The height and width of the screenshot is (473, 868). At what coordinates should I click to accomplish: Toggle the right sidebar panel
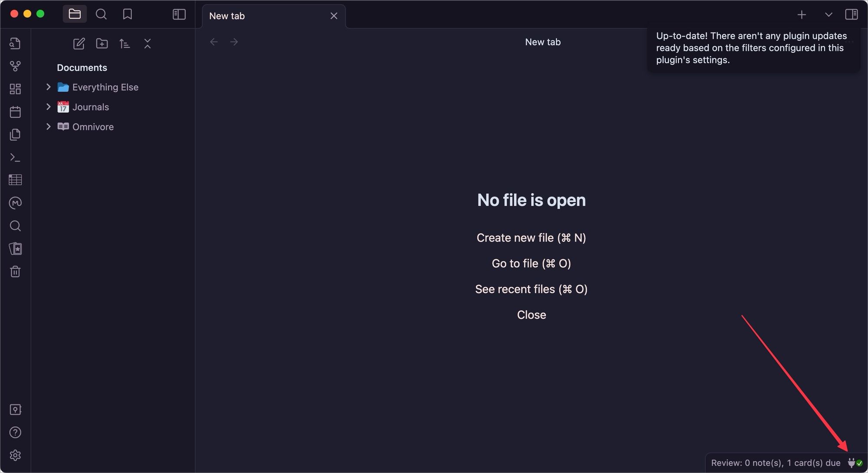(x=852, y=14)
